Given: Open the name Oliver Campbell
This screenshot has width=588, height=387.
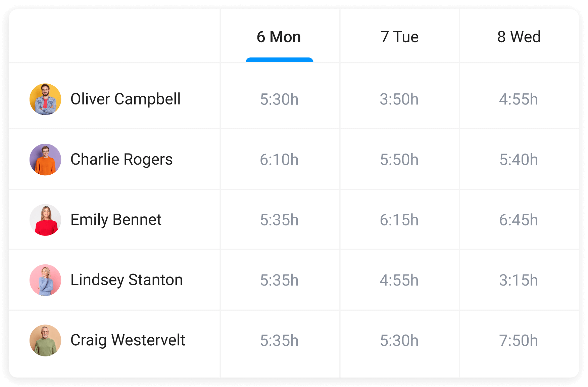Looking at the screenshot, I should point(125,99).
